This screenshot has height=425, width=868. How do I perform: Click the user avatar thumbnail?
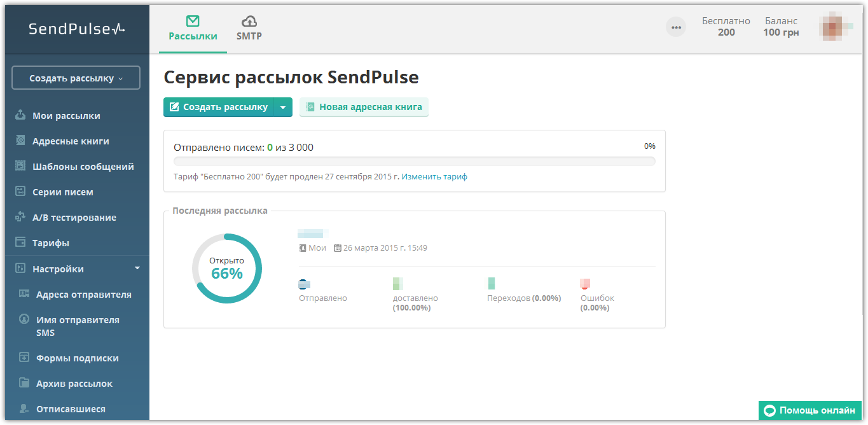coord(836,27)
